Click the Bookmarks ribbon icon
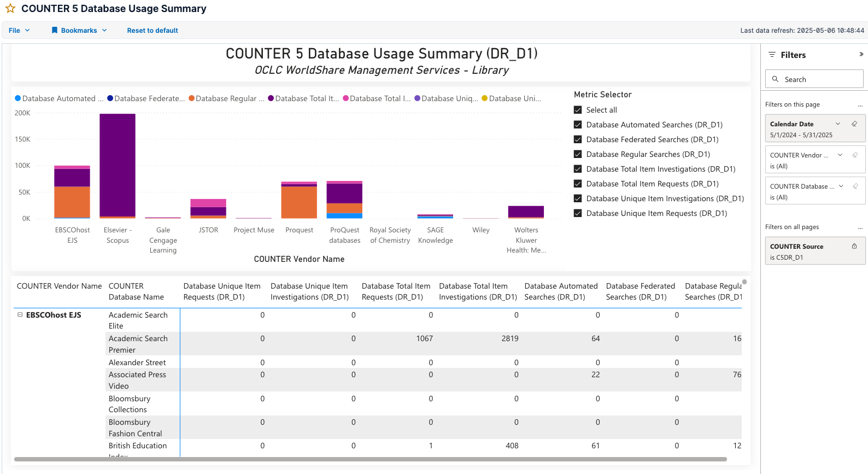 pos(55,31)
